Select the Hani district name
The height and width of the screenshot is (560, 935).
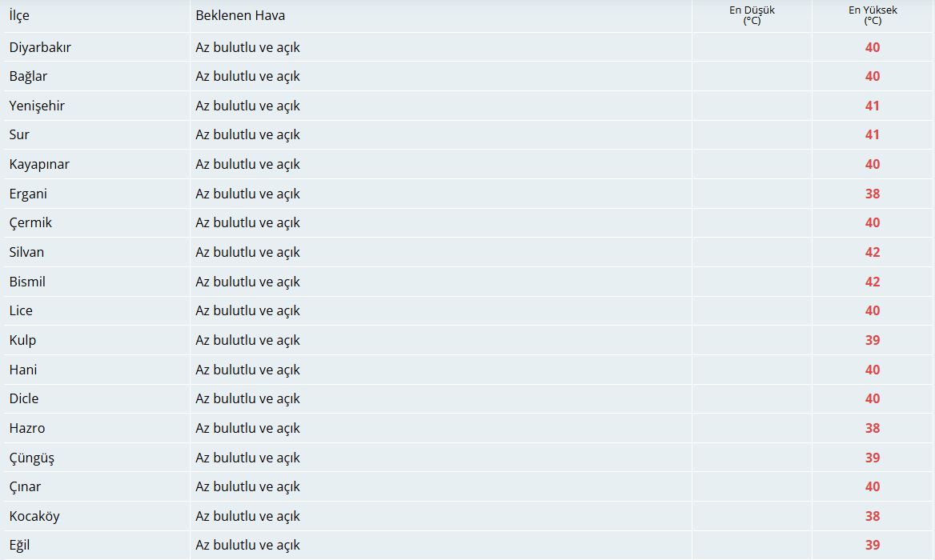coord(23,370)
